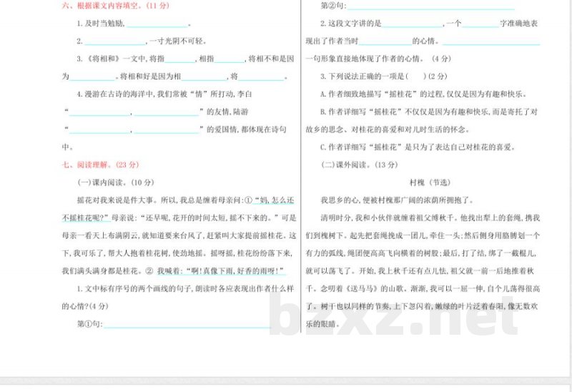Click option A '作者细致地描写摇桂花的过程'
572x392 pixels.
coord(423,94)
